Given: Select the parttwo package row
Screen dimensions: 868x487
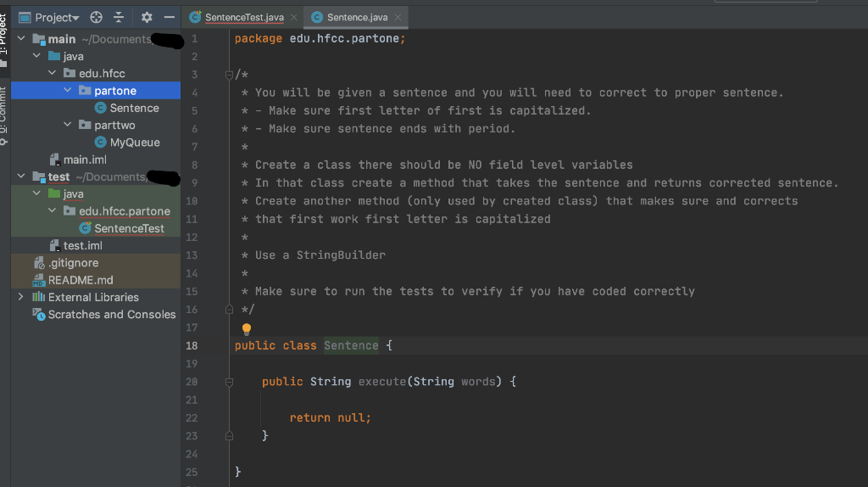Looking at the screenshot, I should click(x=96, y=125).
